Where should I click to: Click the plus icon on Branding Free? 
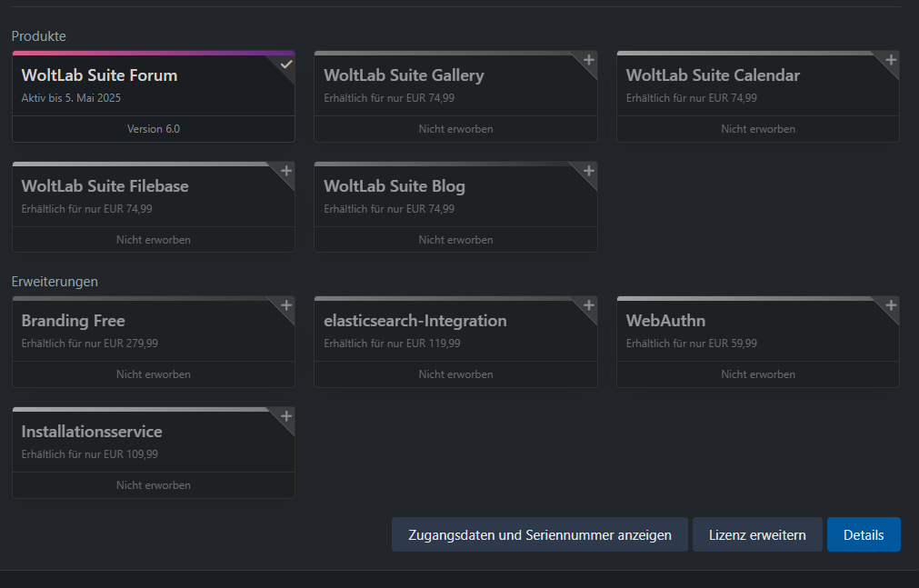[x=285, y=306]
